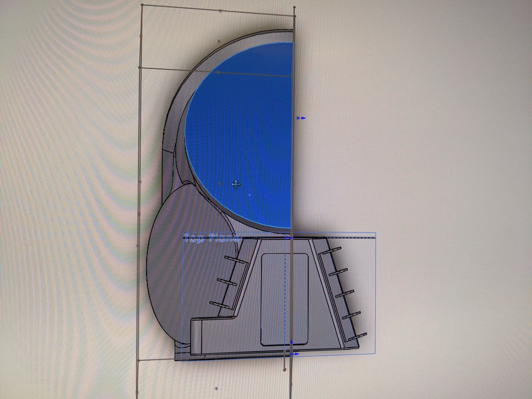This screenshot has height=399, width=532.
Task: Select the endpoint at the centerline's bottom end
Action: [285, 370]
